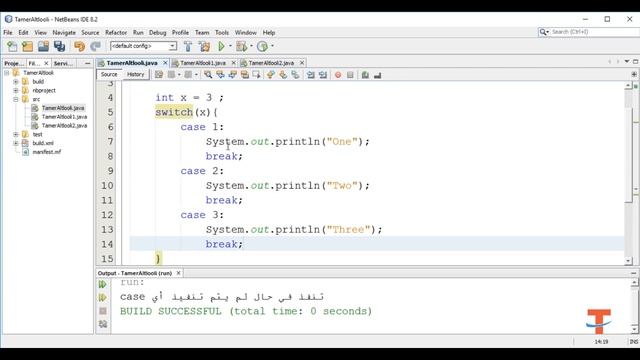Image resolution: width=640 pixels, height=360 pixels.
Task: Expand the build.xml node
Action: coord(16,143)
